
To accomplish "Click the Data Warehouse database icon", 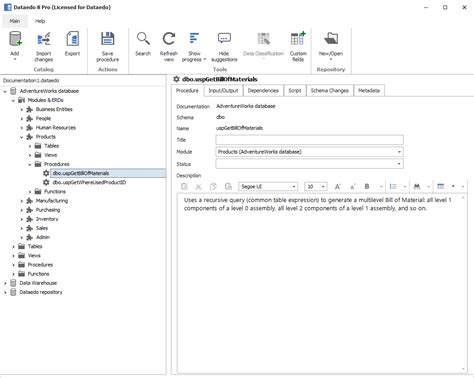I will tap(13, 283).
